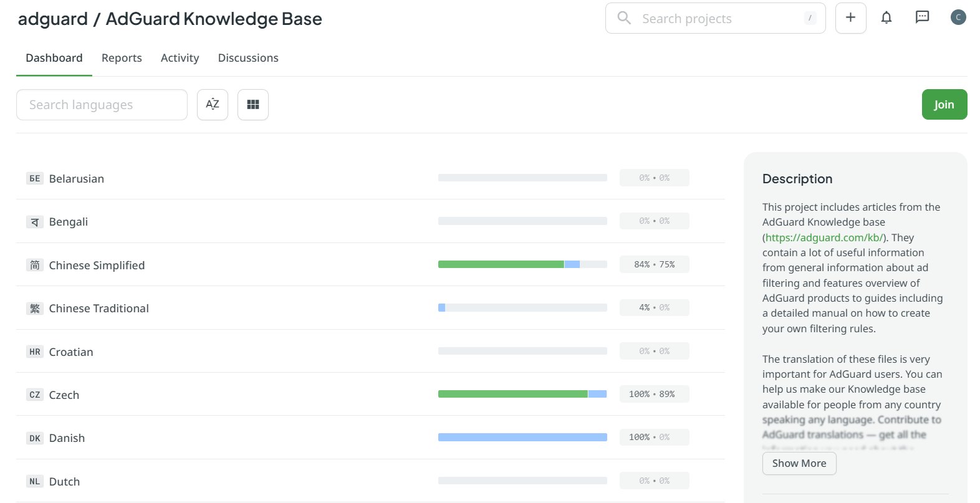The width and height of the screenshot is (980, 503).
Task: Sort languages with the A-Z button
Action: coord(213,105)
